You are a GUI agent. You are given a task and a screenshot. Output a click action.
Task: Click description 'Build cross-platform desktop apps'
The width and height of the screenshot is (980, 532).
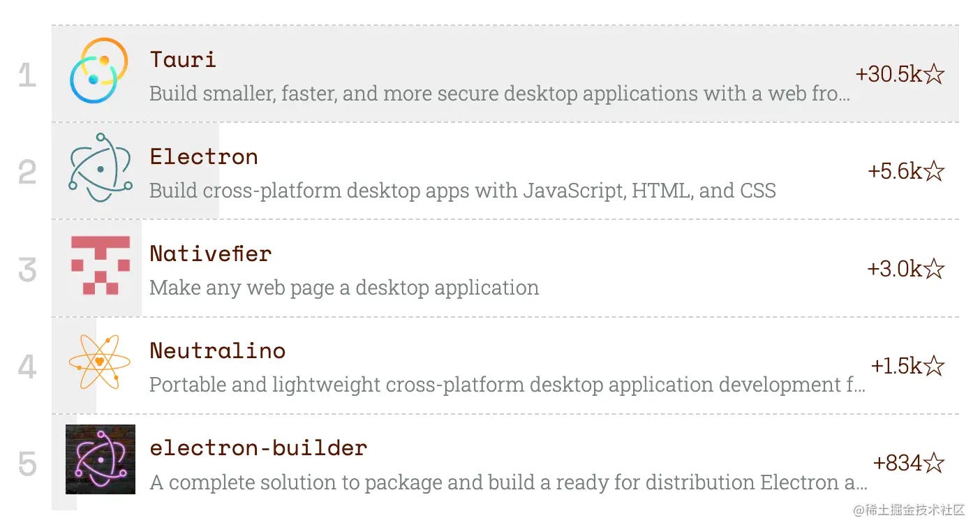[463, 191]
